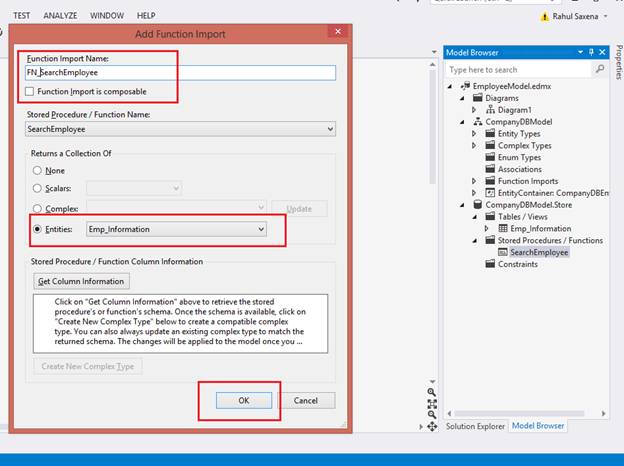Click the zoom to fit diagram icon
This screenshot has height=466, width=624.
coord(432,404)
